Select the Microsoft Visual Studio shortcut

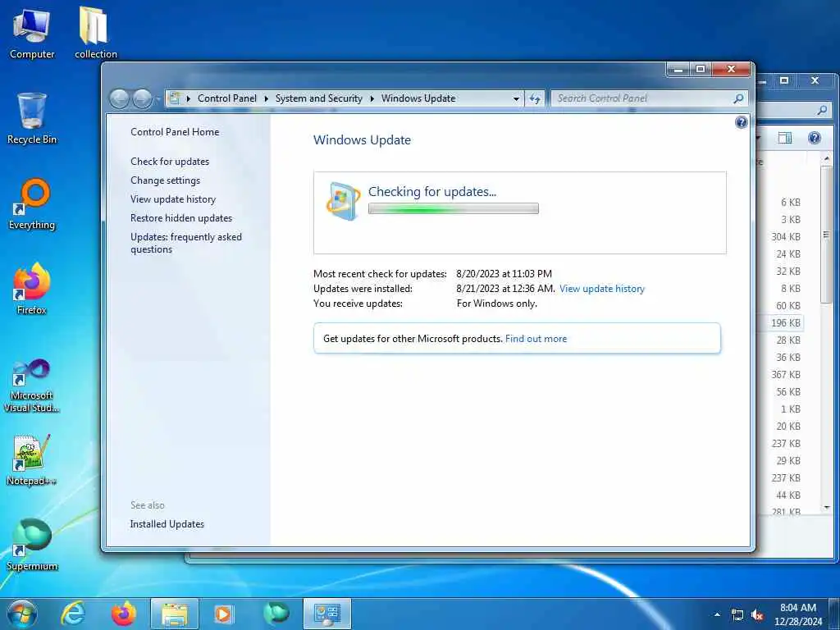32,386
